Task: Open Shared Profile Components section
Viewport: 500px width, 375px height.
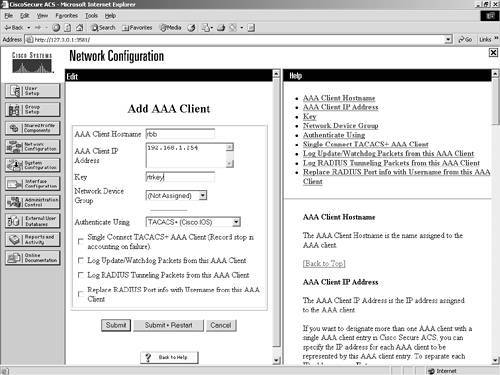Action: (33, 128)
